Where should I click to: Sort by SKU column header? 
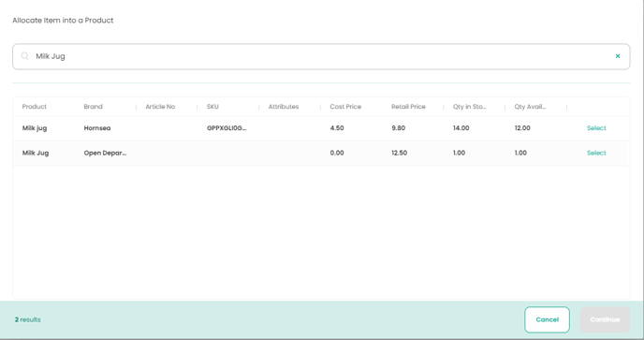212,107
